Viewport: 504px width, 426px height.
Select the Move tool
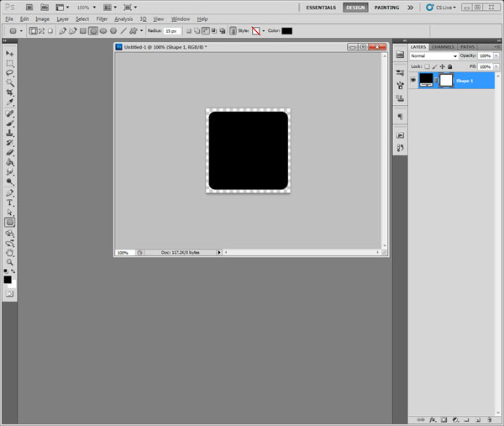tap(9, 54)
